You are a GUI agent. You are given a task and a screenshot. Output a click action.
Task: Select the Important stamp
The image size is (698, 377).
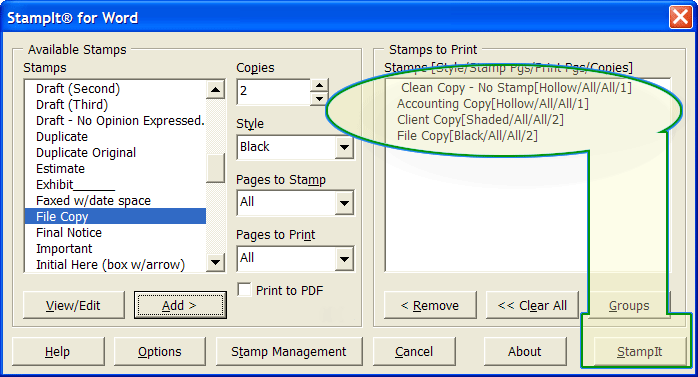tap(115, 248)
